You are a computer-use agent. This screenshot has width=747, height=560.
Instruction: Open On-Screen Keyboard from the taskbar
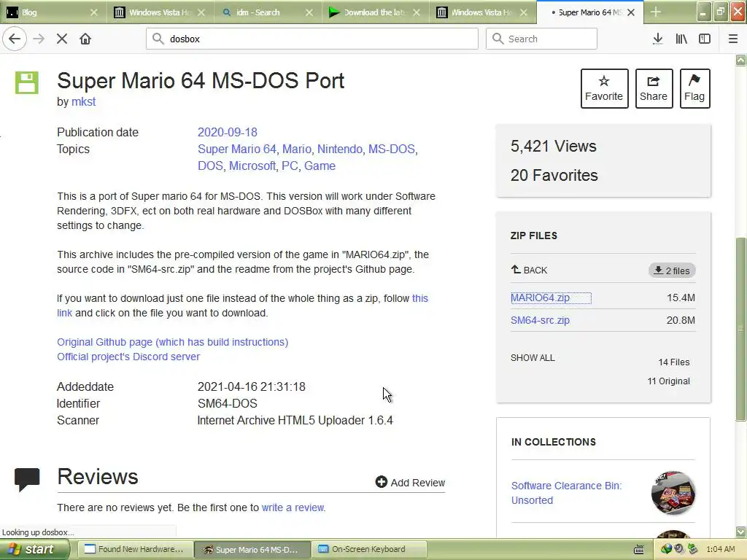tap(368, 549)
